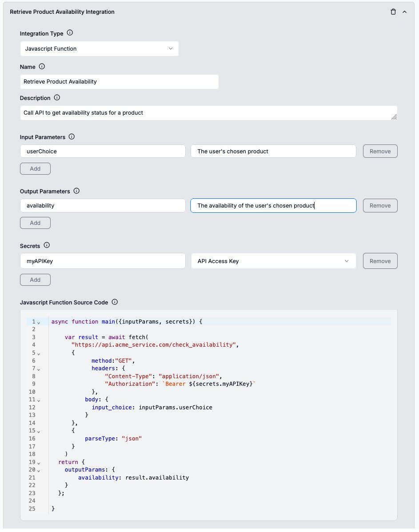Click the "The user's chosen product" field

(x=273, y=151)
